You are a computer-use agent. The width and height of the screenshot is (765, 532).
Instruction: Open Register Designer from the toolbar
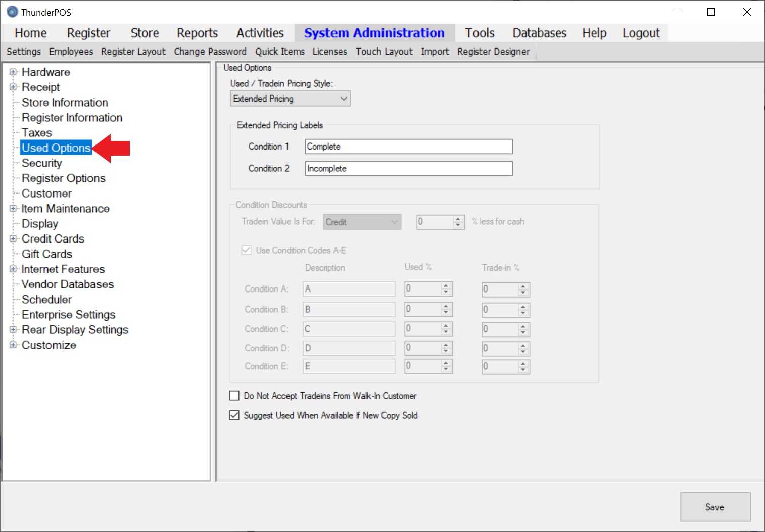pyautogui.click(x=493, y=52)
